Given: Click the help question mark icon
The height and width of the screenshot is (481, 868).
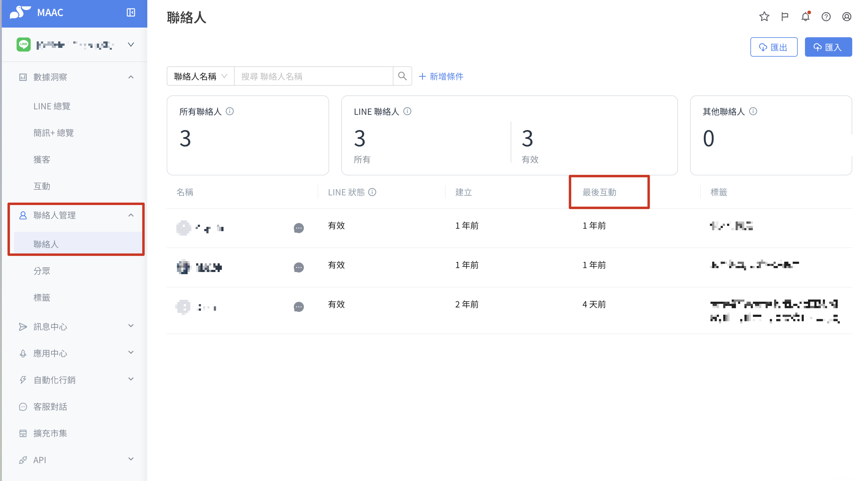Looking at the screenshot, I should [826, 16].
